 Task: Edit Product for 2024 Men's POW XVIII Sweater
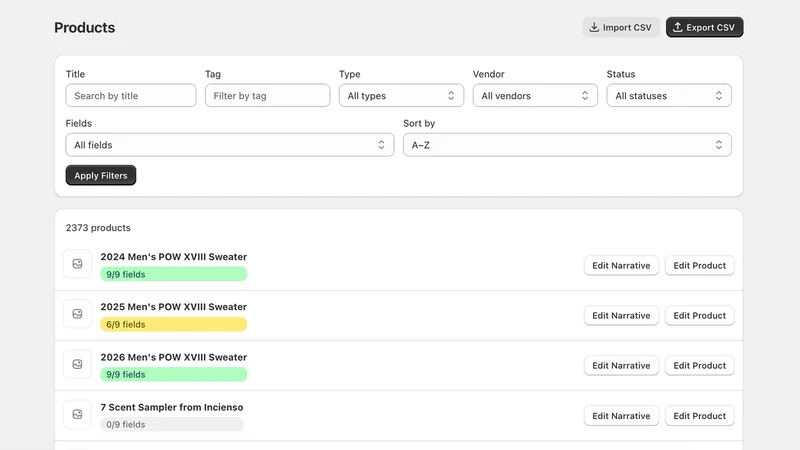699,265
